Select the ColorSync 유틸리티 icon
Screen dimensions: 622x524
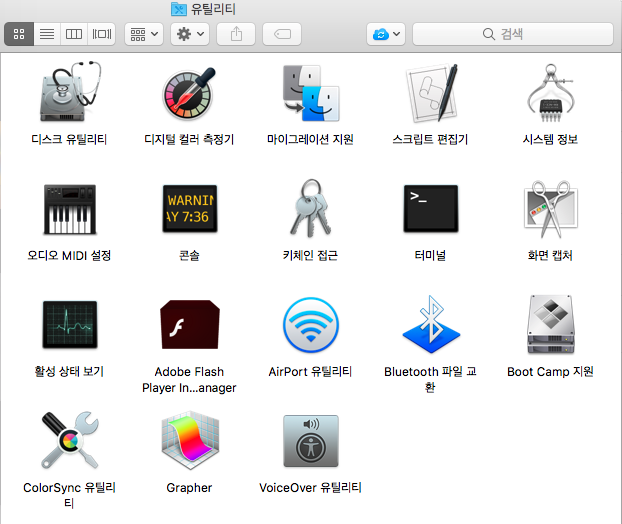coord(70,440)
